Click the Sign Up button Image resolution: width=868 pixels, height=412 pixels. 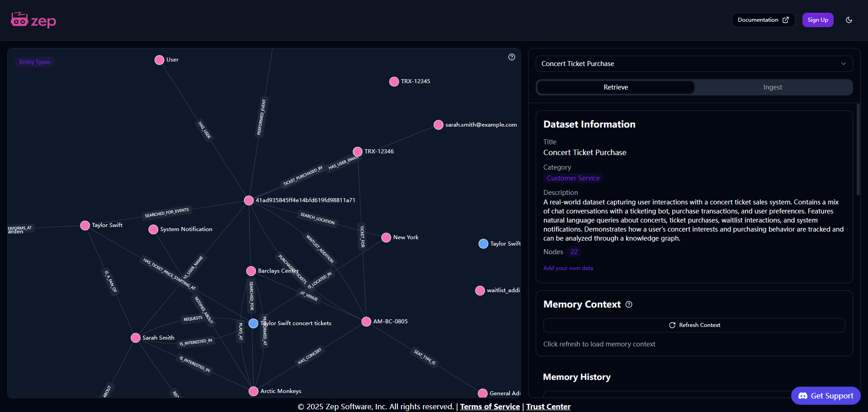[818, 20]
